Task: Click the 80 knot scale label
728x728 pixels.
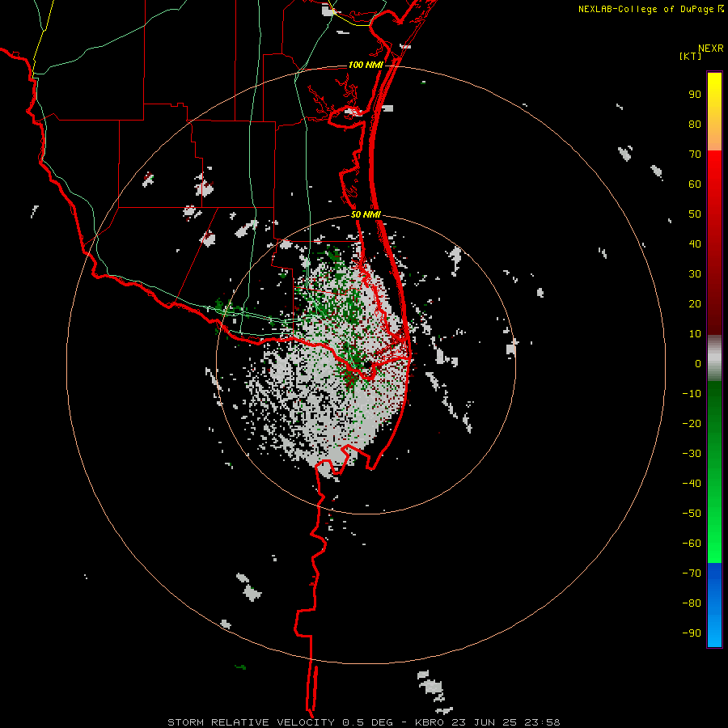Action: point(695,125)
